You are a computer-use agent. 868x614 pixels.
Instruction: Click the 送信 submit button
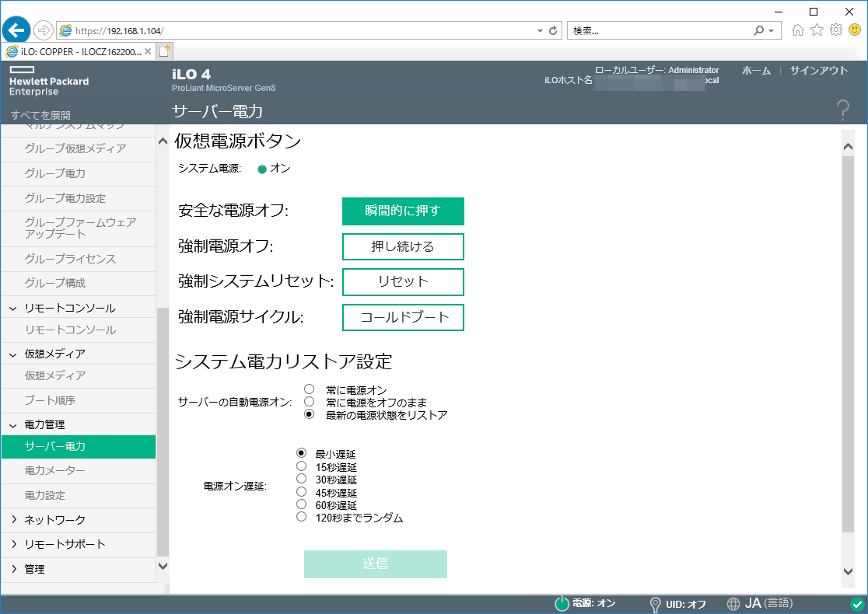coord(376,564)
